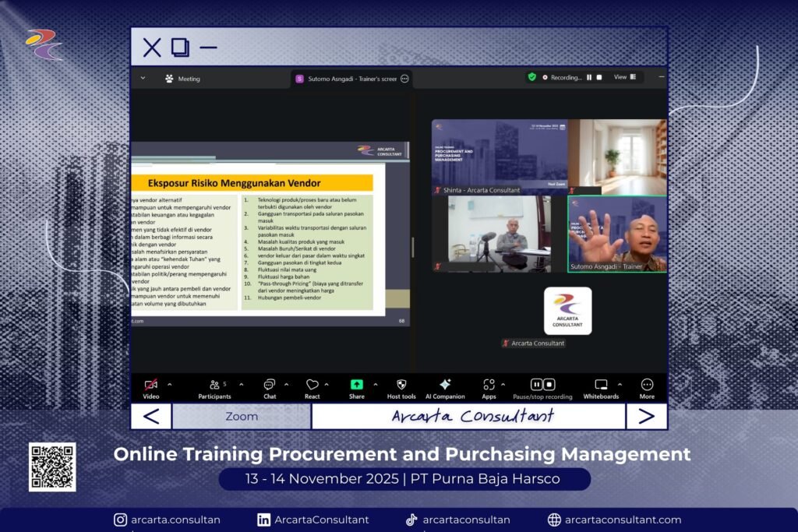
Task: Click the green encryption shield icon
Action: coord(532,77)
